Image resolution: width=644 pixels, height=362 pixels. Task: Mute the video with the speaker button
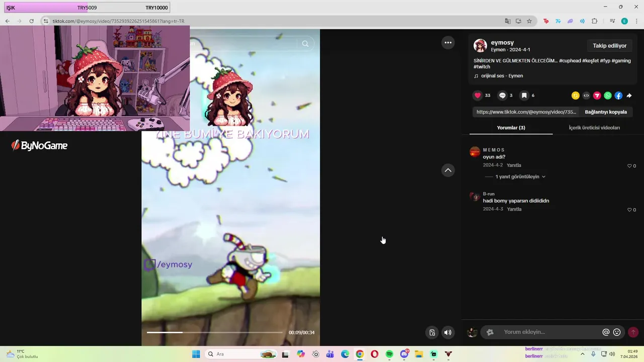[447, 332]
